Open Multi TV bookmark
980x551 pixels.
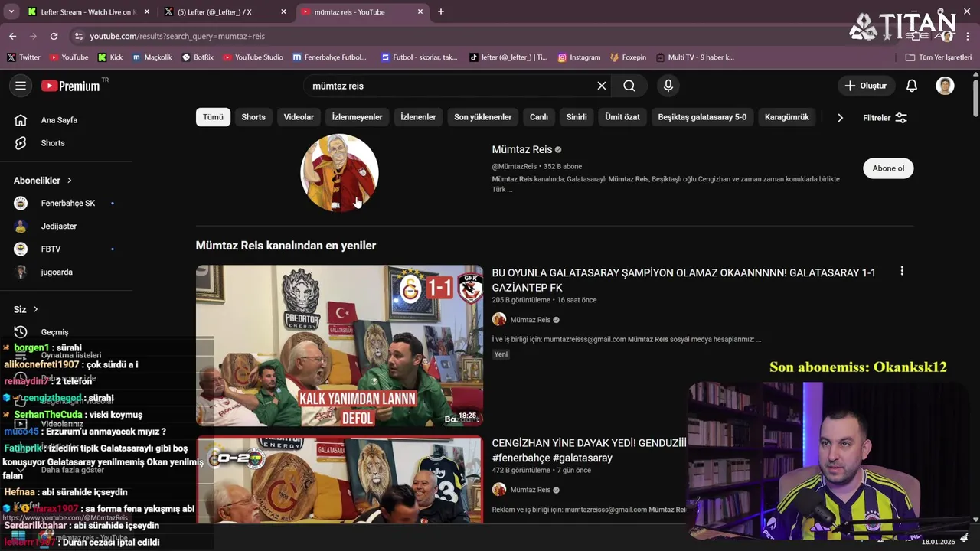tap(695, 57)
